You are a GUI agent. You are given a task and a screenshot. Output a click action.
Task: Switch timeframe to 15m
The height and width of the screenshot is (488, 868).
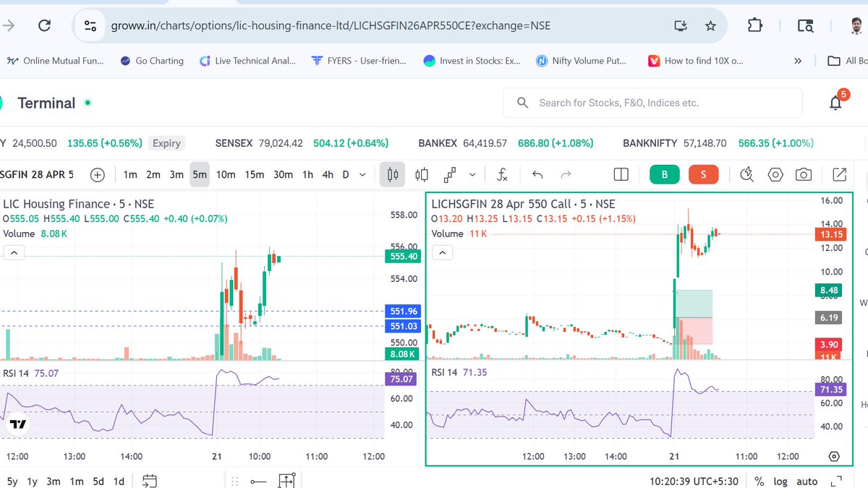coord(254,174)
